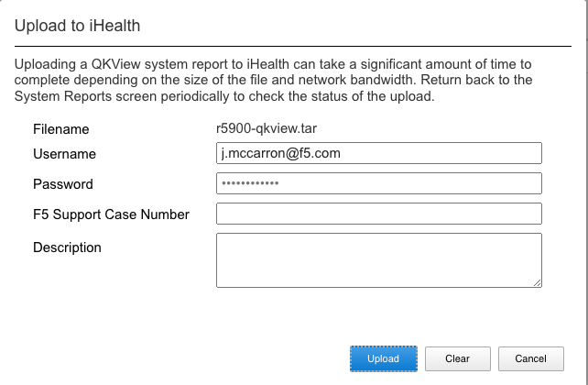This screenshot has width=588, height=385.
Task: Cancel the iHealth upload dialog
Action: 530,358
